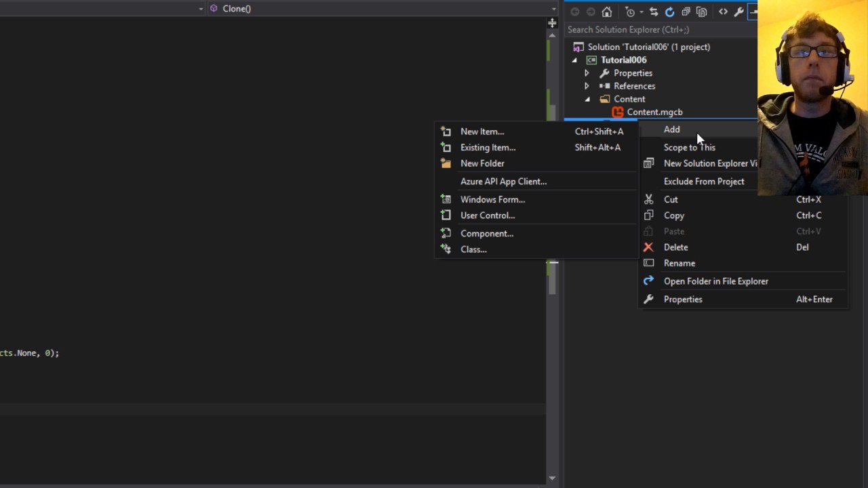Click the Windows Form icon
The height and width of the screenshot is (488, 868).
(446, 199)
